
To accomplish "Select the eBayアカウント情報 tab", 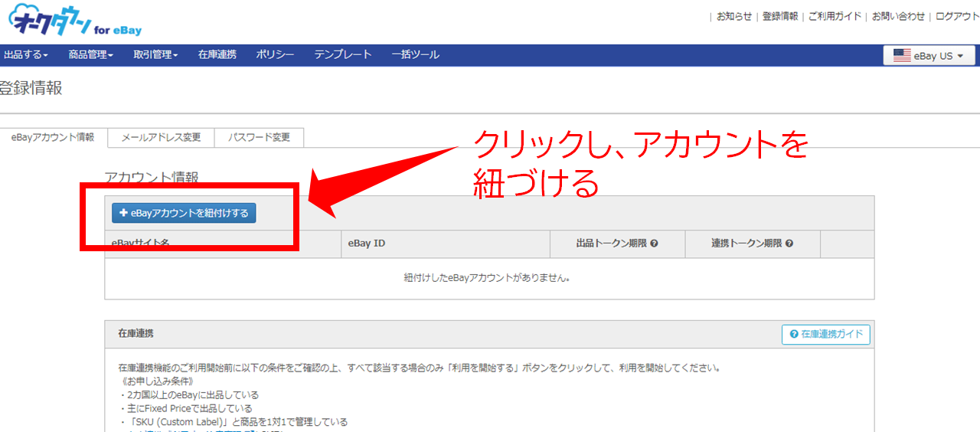I will (x=53, y=137).
